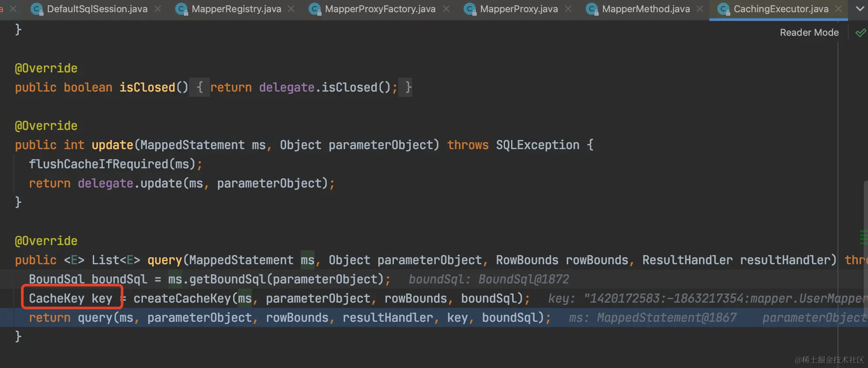Close the DefaultSqlSession.java tab
Screen dimensions: 868x368
(x=158, y=9)
